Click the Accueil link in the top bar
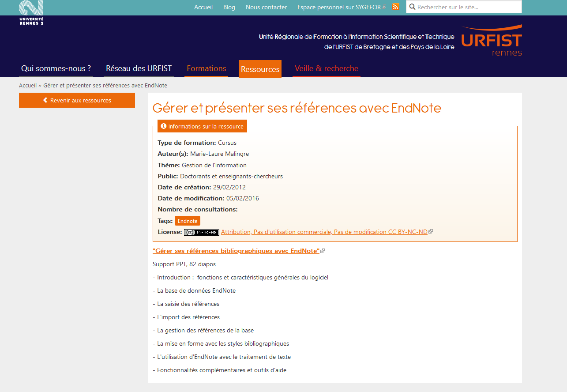 pyautogui.click(x=203, y=7)
